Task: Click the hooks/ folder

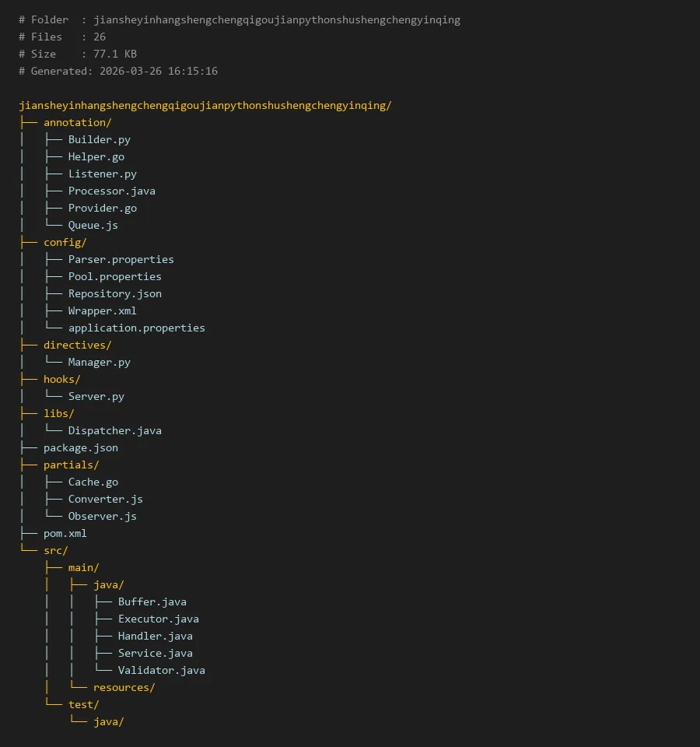Action: coord(61,379)
